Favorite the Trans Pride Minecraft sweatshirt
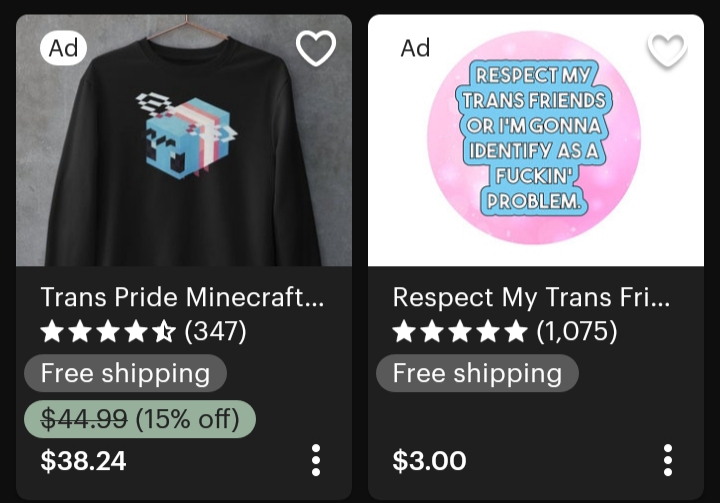 316,48
